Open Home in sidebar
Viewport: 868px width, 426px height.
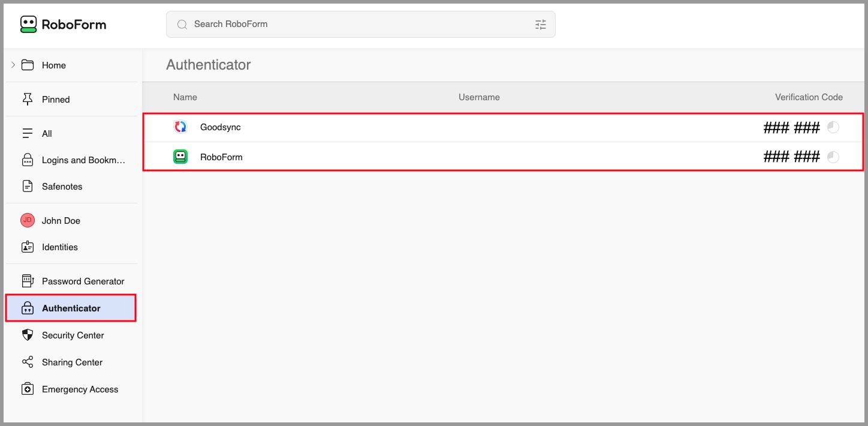(x=54, y=65)
